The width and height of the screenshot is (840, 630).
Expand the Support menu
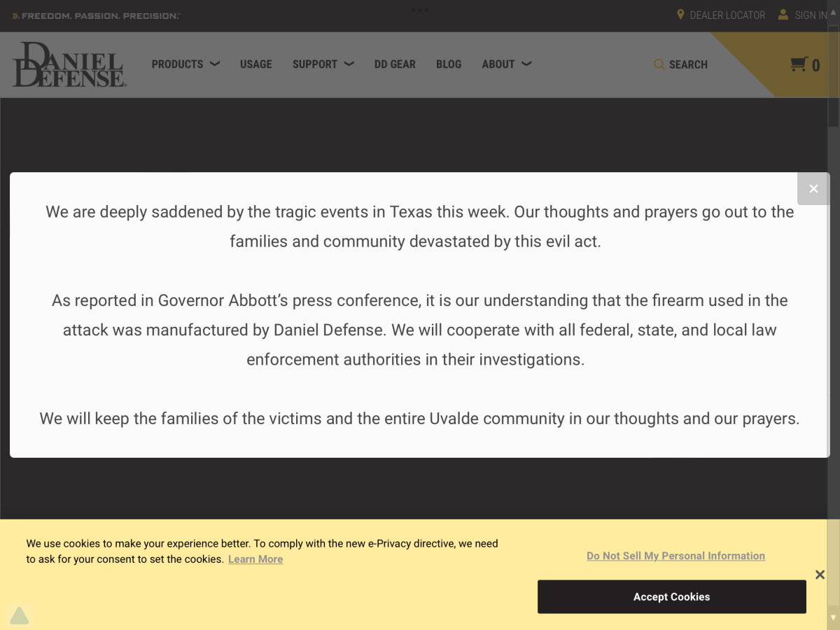tap(323, 64)
